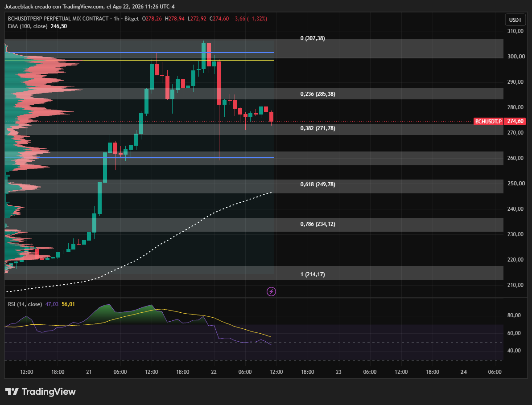Open the USDT currency selector
Image resolution: width=532 pixels, height=405 pixels.
[515, 20]
